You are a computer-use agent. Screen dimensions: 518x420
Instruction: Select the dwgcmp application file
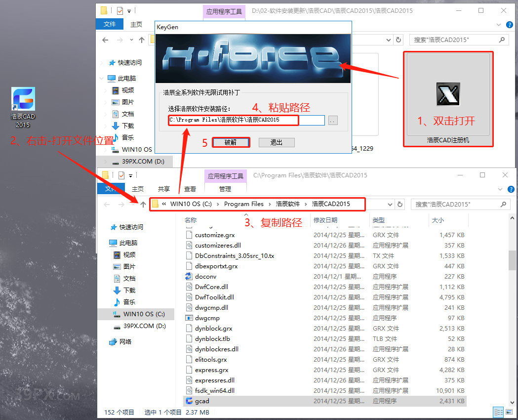point(207,318)
